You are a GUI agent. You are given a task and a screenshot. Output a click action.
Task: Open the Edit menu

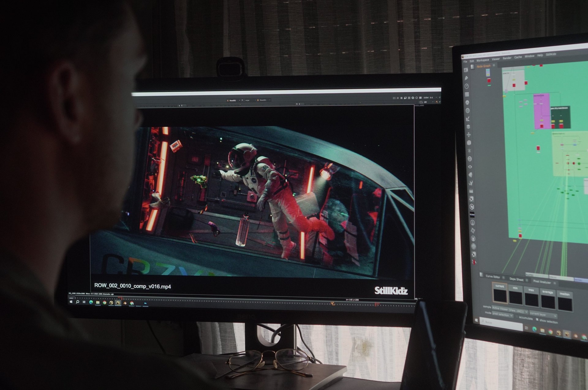(472, 61)
